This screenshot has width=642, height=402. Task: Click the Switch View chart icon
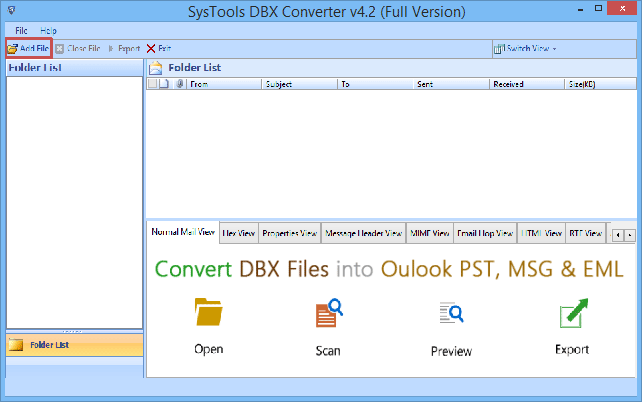499,49
